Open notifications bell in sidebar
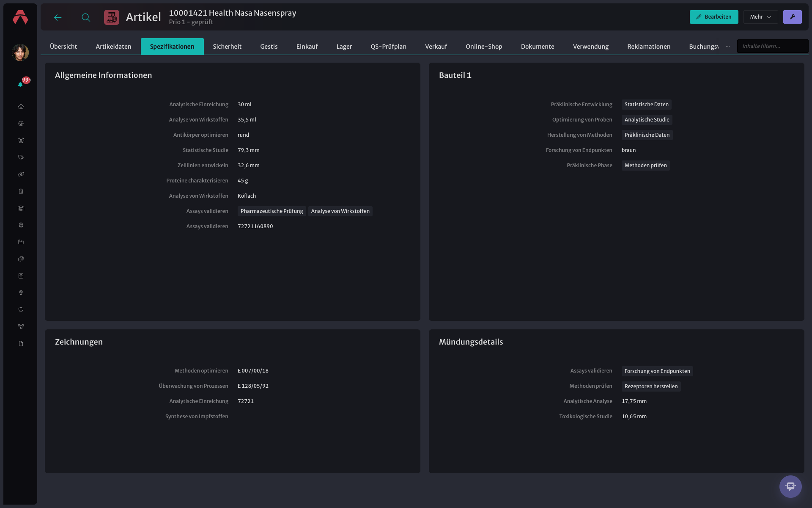 pos(20,84)
